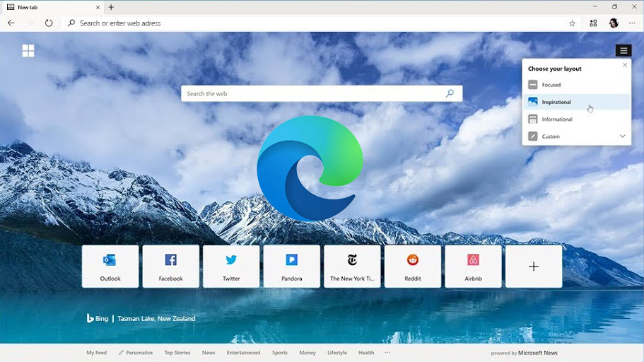
Task: Reload the page with refresh icon
Action: coord(49,23)
